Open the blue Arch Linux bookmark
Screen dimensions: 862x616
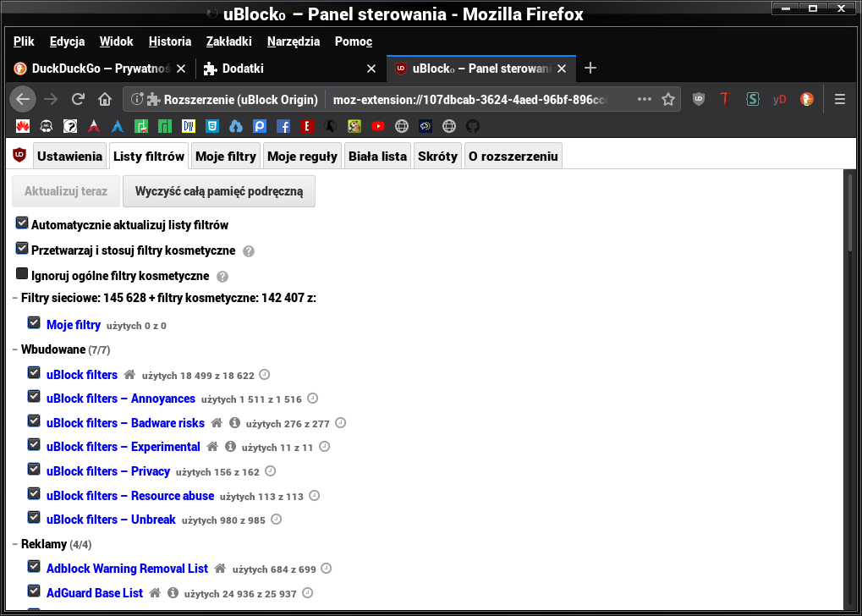(117, 127)
